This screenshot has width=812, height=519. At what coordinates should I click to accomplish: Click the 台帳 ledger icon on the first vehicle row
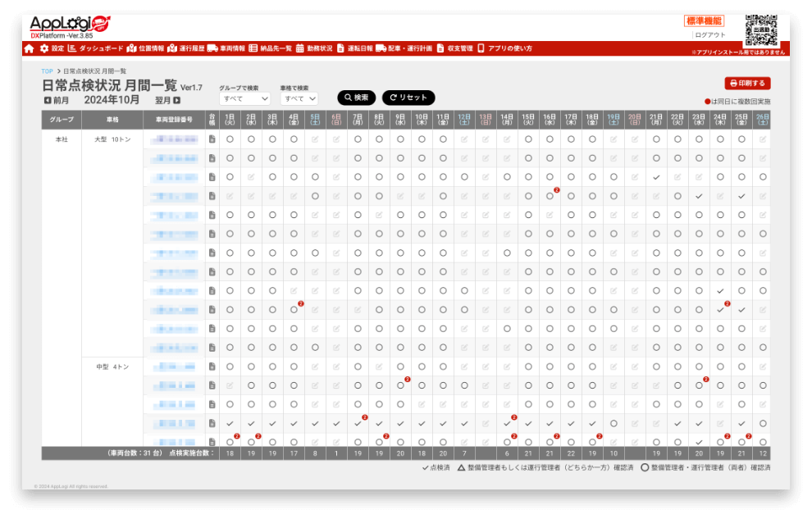pyautogui.click(x=212, y=139)
